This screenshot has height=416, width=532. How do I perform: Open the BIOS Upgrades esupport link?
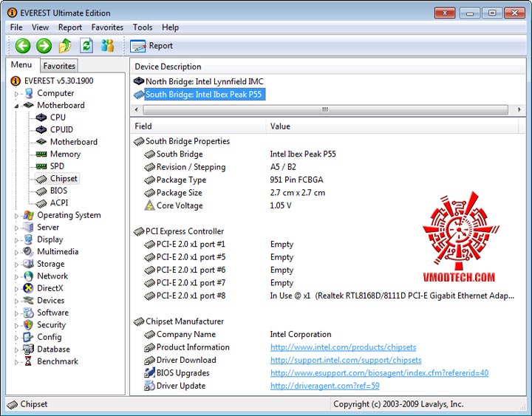click(379, 373)
